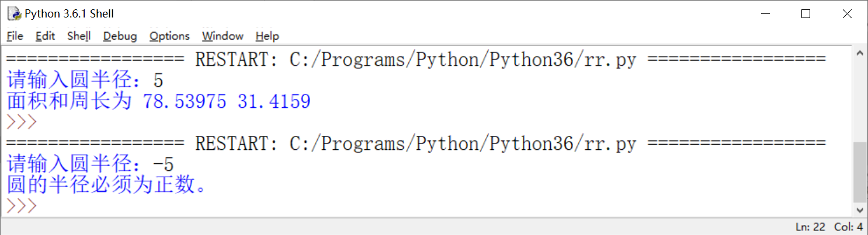Open the Options menu
This screenshot has width=868, height=235.
pyautogui.click(x=169, y=36)
